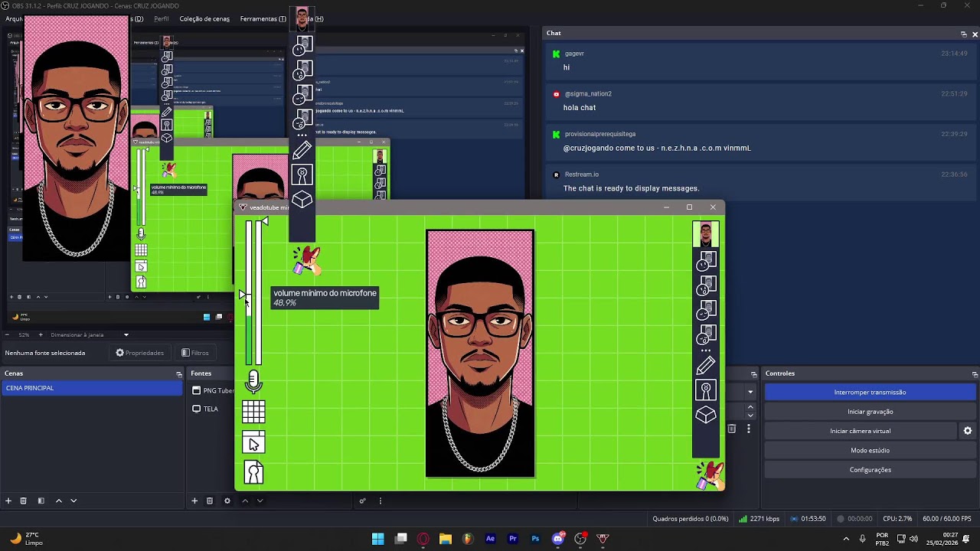The width and height of the screenshot is (980, 551).
Task: Open the grid background icon in veadotube
Action: pyautogui.click(x=253, y=412)
